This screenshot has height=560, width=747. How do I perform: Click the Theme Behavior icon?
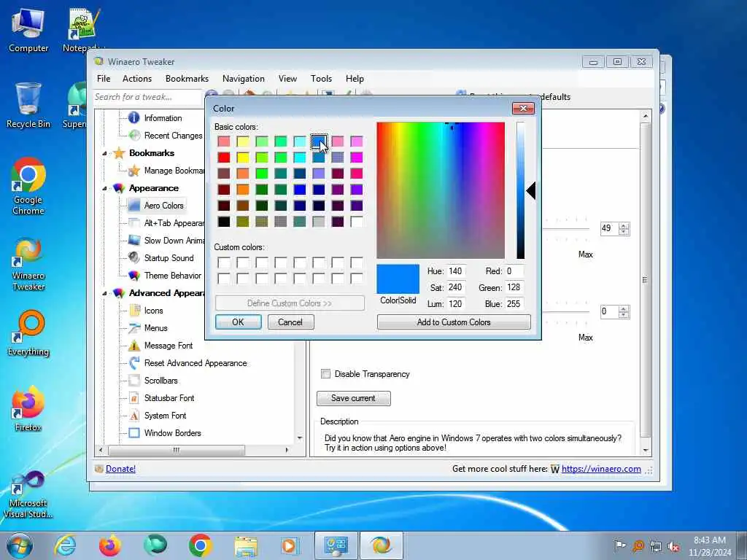(x=134, y=275)
